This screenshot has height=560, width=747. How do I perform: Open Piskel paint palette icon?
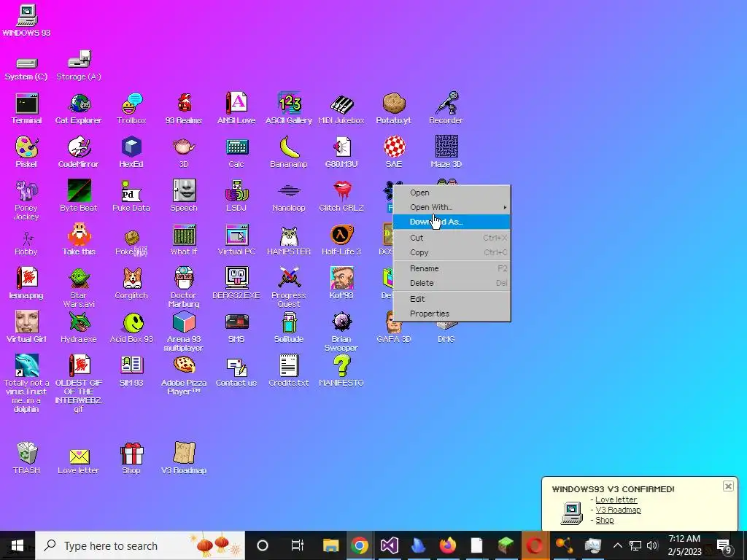[26, 152]
